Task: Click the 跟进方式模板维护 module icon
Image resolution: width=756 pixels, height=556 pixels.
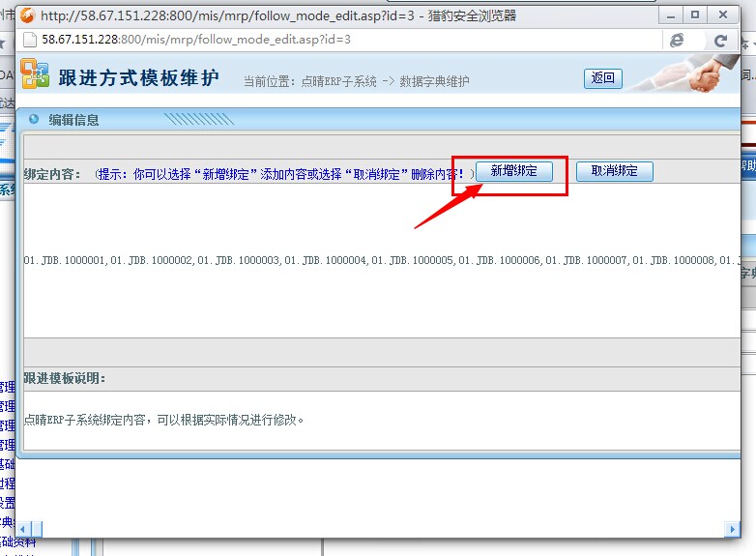Action: [x=35, y=75]
